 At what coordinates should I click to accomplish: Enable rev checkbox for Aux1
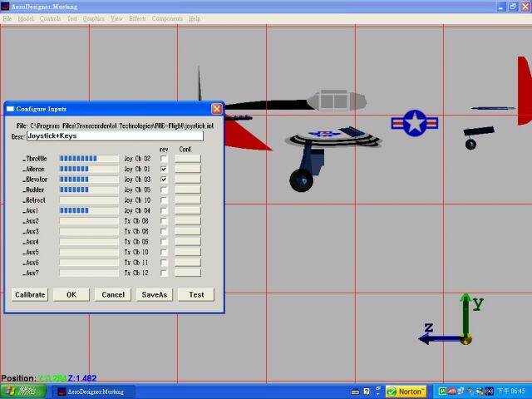(x=164, y=210)
